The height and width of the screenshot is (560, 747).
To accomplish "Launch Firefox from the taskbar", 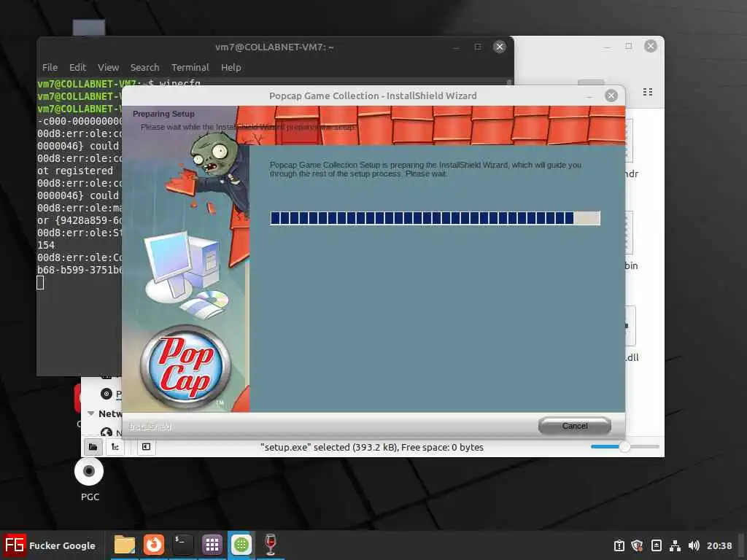I will coord(153,545).
